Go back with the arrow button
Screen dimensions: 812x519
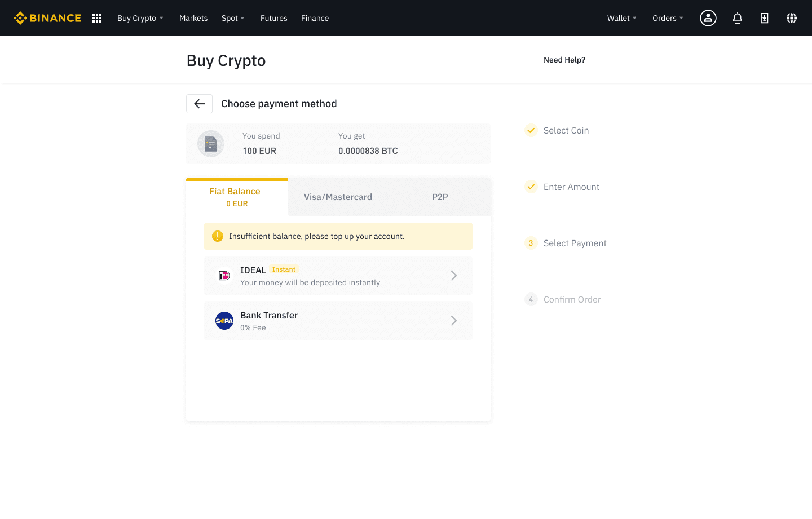coord(200,104)
